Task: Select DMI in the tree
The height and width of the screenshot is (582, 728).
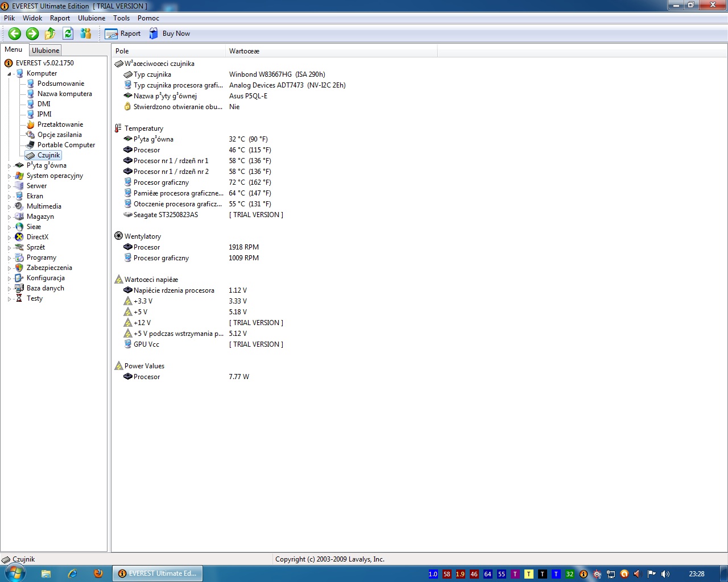Action: (44, 104)
